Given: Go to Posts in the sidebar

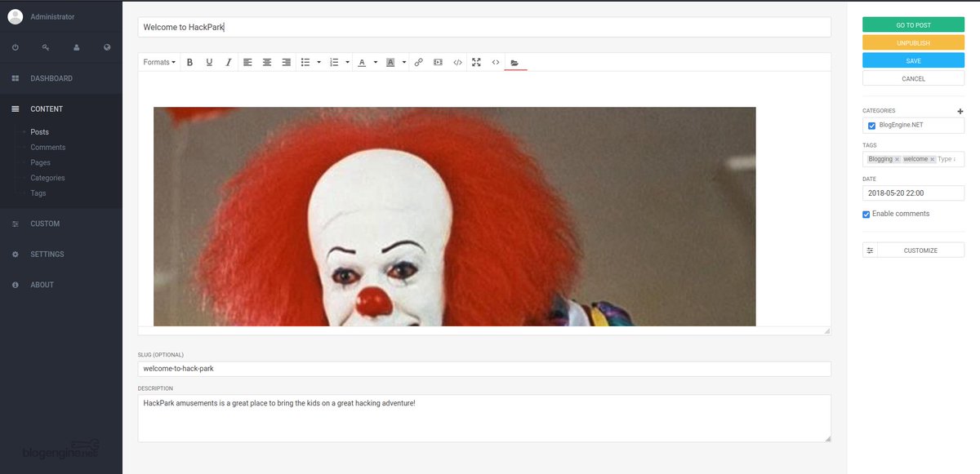Looking at the screenshot, I should pyautogui.click(x=39, y=132).
